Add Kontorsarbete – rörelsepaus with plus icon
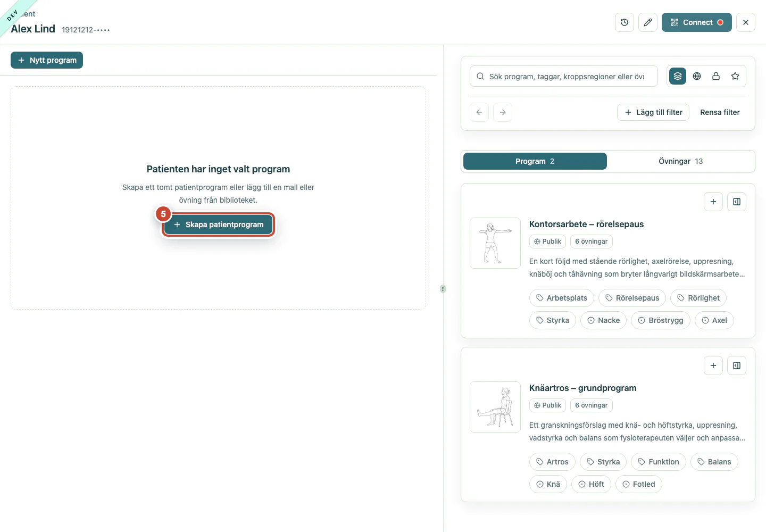The image size is (766, 532). click(x=713, y=202)
